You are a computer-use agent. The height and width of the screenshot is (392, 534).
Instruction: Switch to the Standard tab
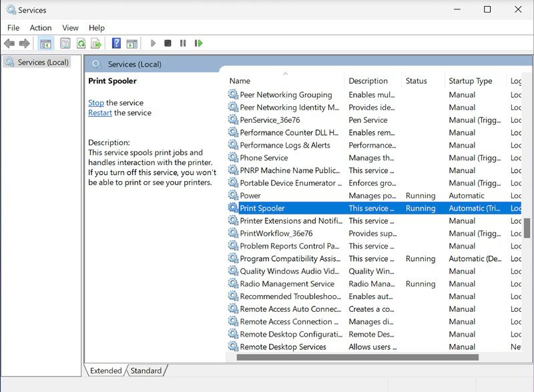click(146, 371)
